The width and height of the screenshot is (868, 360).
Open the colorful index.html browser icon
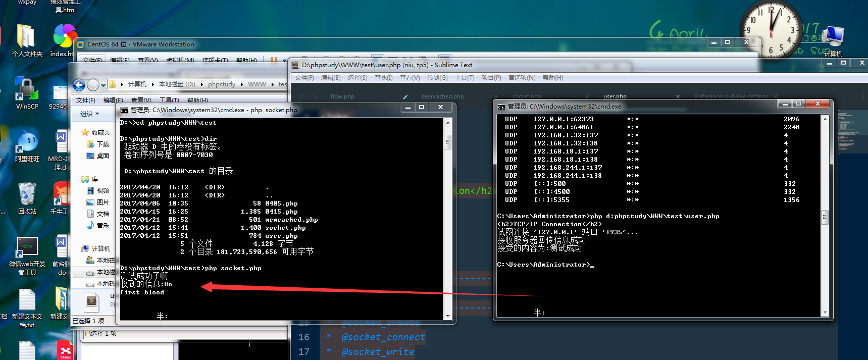(x=65, y=36)
